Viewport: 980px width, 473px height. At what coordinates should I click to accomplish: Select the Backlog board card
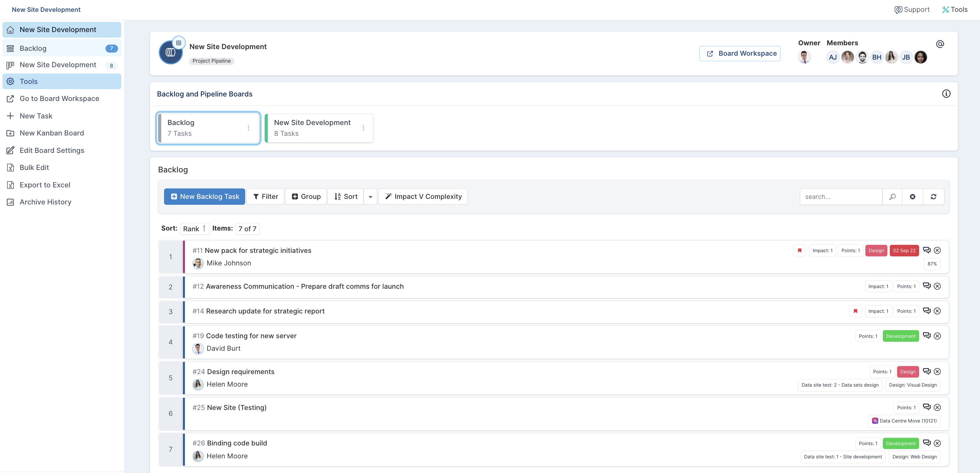point(208,128)
